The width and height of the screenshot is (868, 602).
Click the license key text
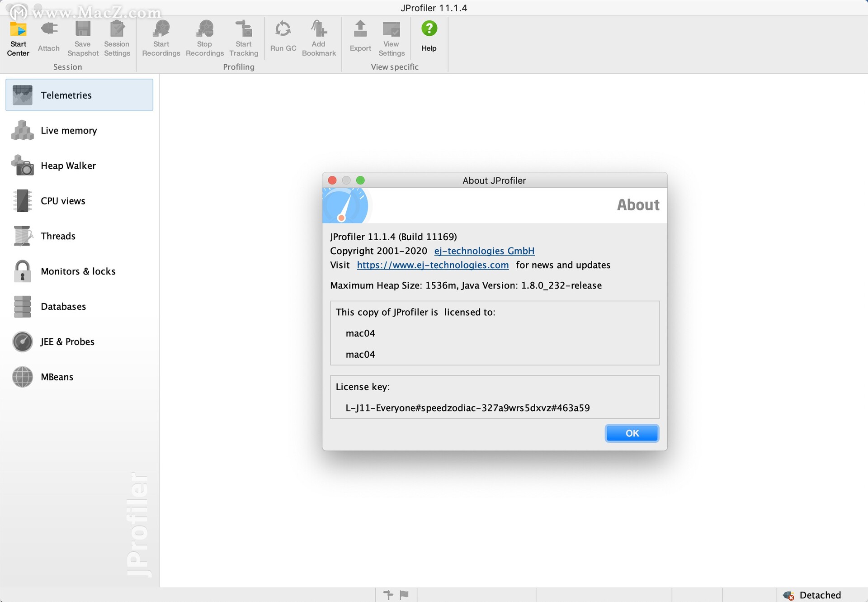point(467,408)
